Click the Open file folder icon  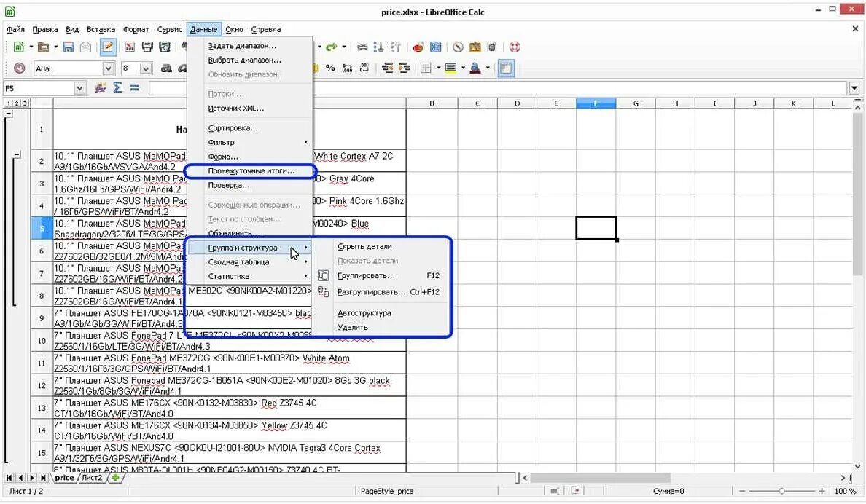coord(43,47)
